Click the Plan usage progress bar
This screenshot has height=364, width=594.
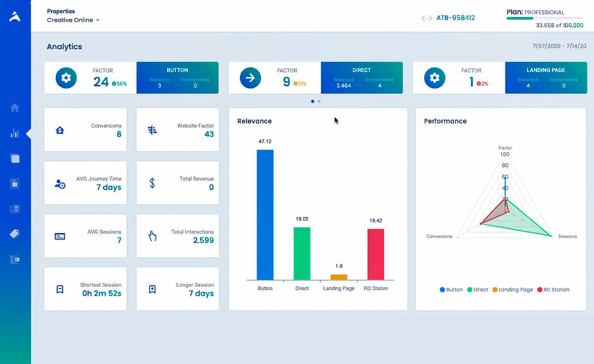pyautogui.click(x=545, y=19)
